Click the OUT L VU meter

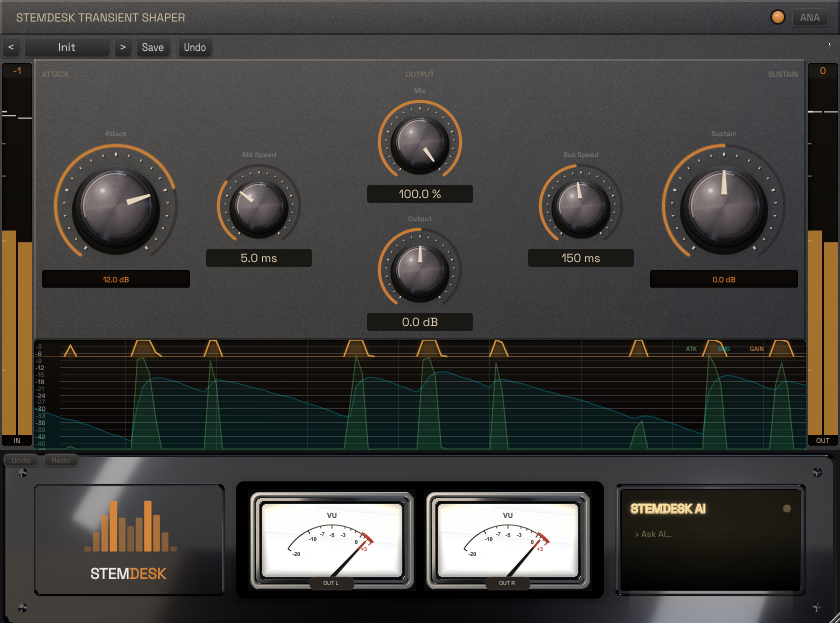tap(332, 541)
